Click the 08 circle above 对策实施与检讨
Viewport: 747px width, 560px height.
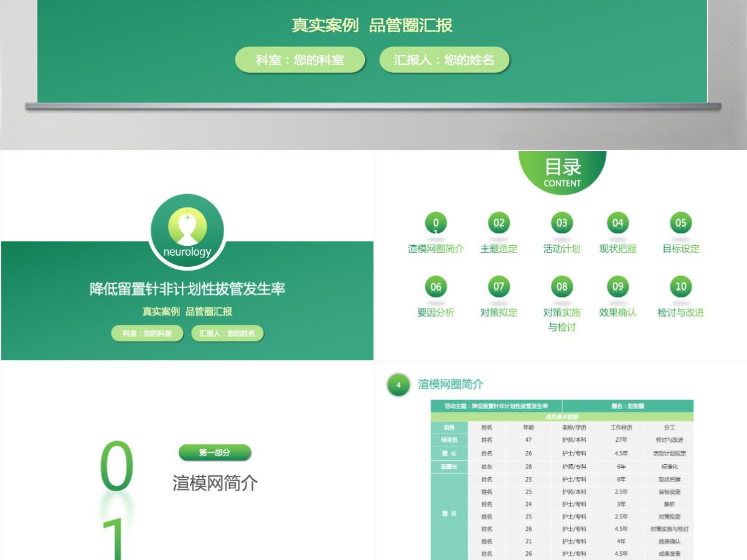[x=561, y=287]
